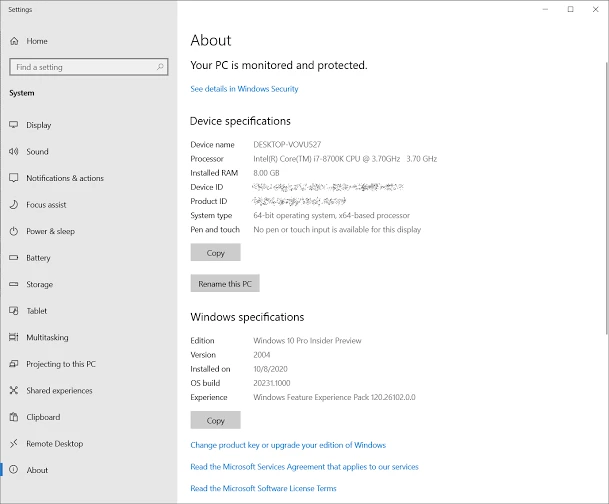Open Remote Desktop settings
The height and width of the screenshot is (504, 609).
[x=89, y=443]
